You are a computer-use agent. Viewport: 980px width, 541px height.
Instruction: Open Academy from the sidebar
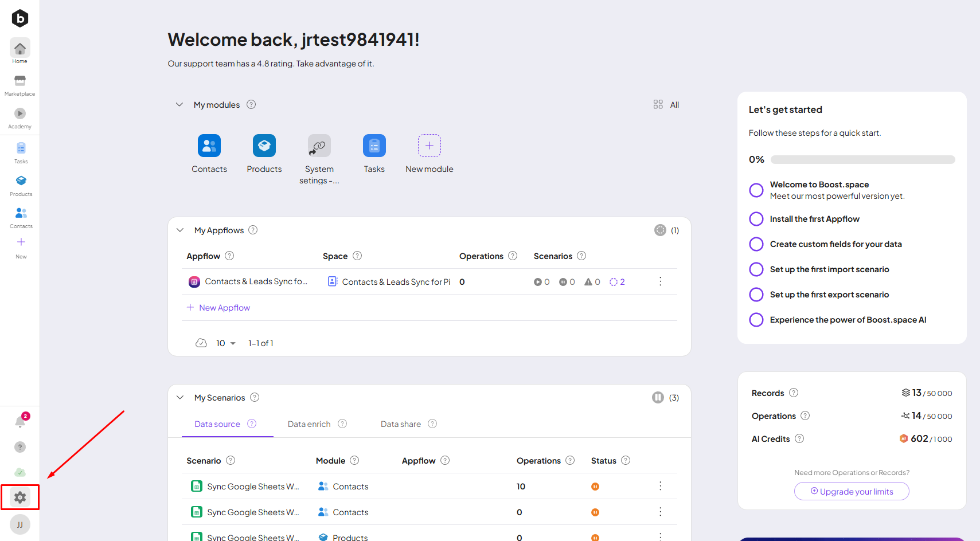pyautogui.click(x=20, y=117)
